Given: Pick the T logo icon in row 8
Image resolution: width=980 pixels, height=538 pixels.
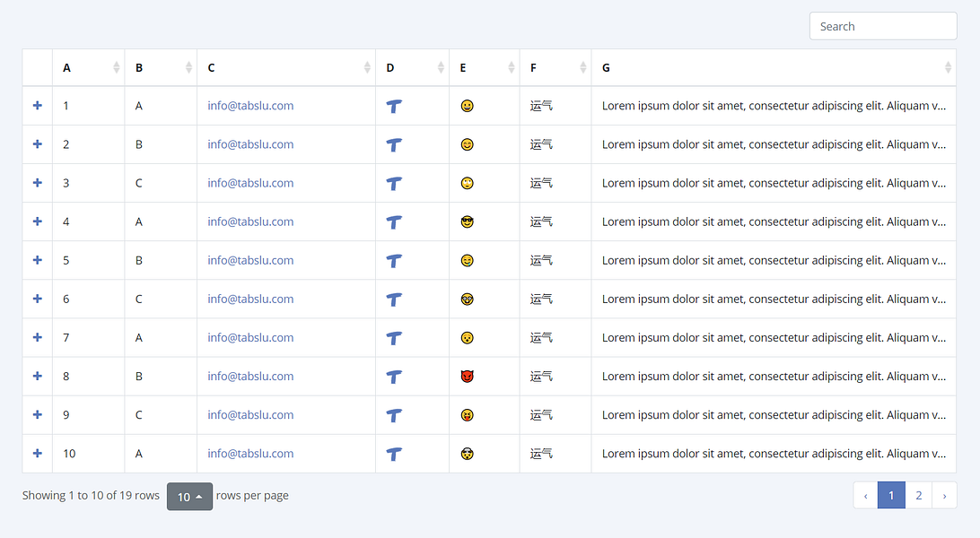Looking at the screenshot, I should pos(394,377).
